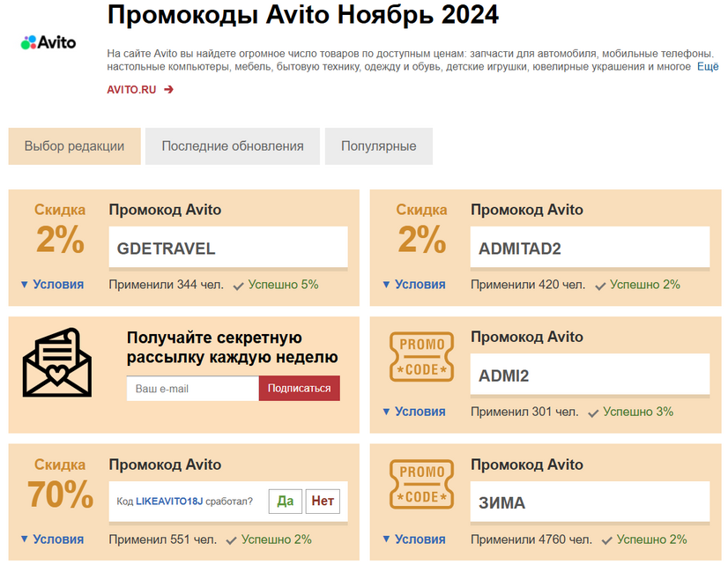Screen dimensions: 728x565
Task: Click the Подписаться button
Action: coord(300,388)
